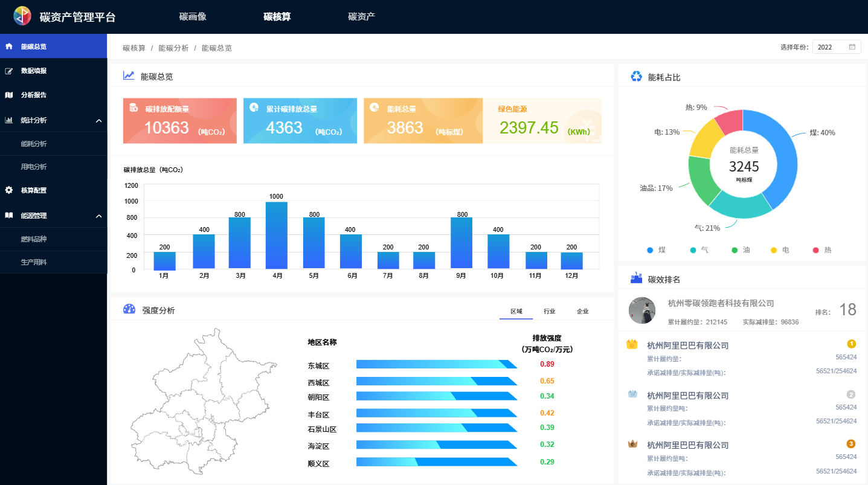Viewport: 868px width, 485px height.
Task: Switch to the 碳资产 top menu
Action: pos(361,16)
